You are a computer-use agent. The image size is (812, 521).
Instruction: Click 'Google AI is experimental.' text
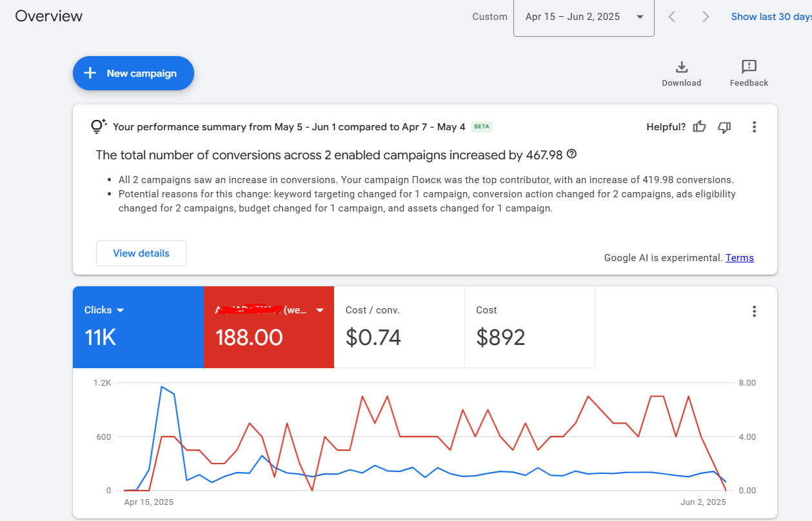tap(663, 258)
